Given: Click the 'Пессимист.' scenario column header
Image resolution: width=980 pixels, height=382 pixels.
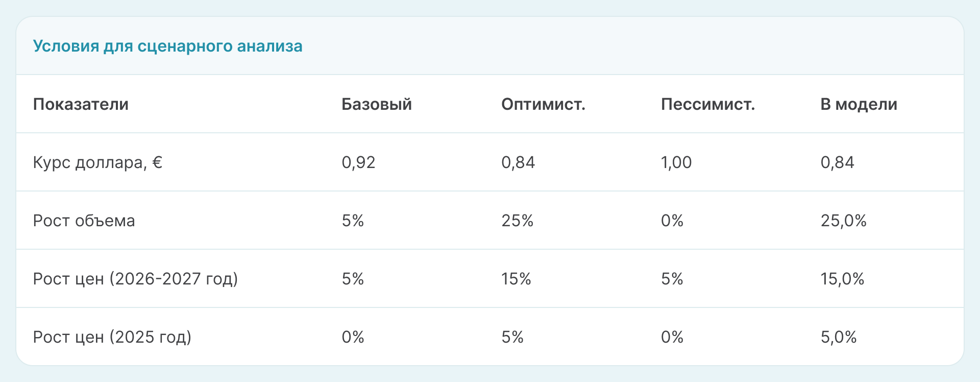Looking at the screenshot, I should click(x=707, y=104).
